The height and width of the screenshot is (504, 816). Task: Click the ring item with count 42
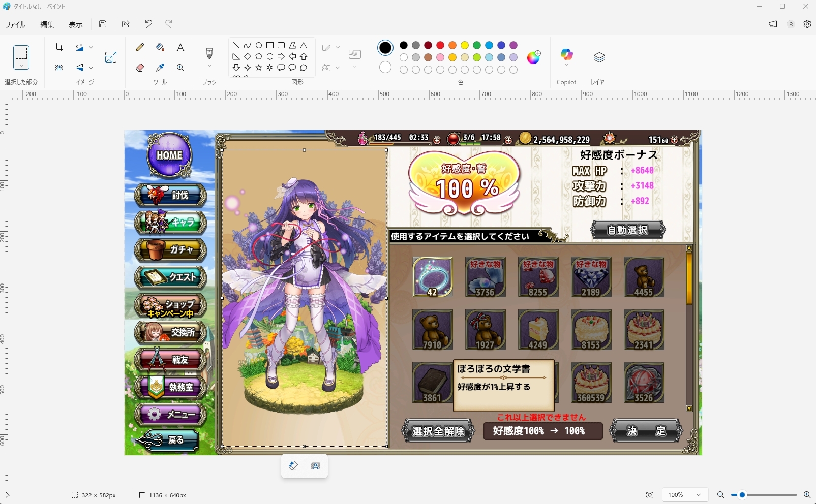coord(433,277)
